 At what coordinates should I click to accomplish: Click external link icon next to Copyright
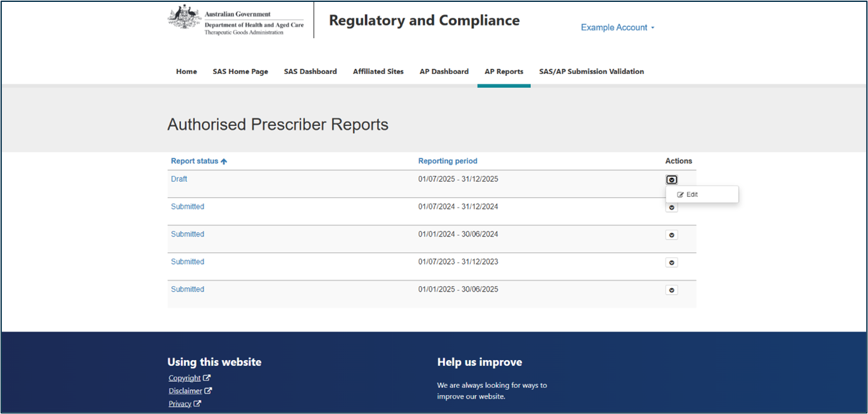tap(207, 378)
